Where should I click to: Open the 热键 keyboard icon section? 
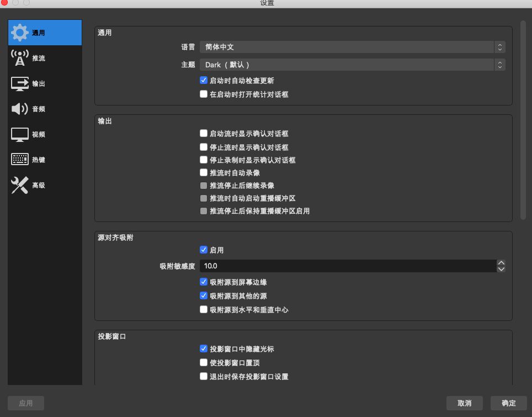click(20, 159)
